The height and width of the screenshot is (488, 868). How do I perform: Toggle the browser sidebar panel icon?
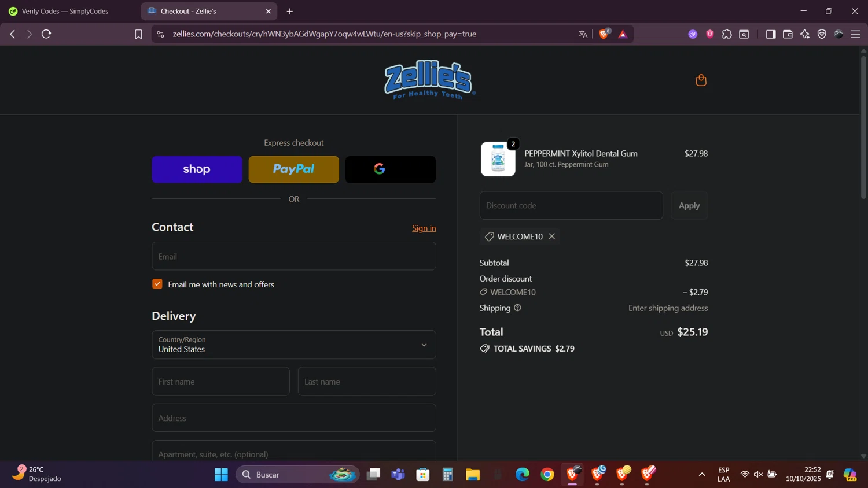[770, 34]
